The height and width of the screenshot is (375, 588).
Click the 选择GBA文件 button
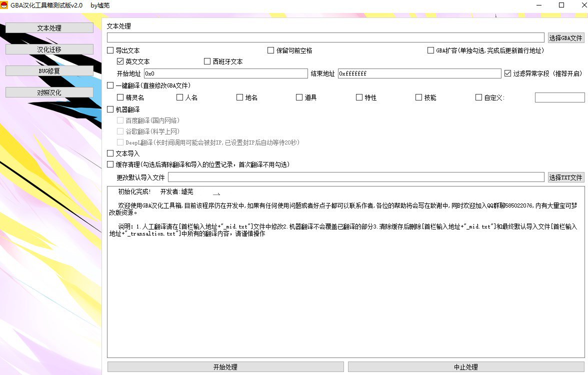565,37
